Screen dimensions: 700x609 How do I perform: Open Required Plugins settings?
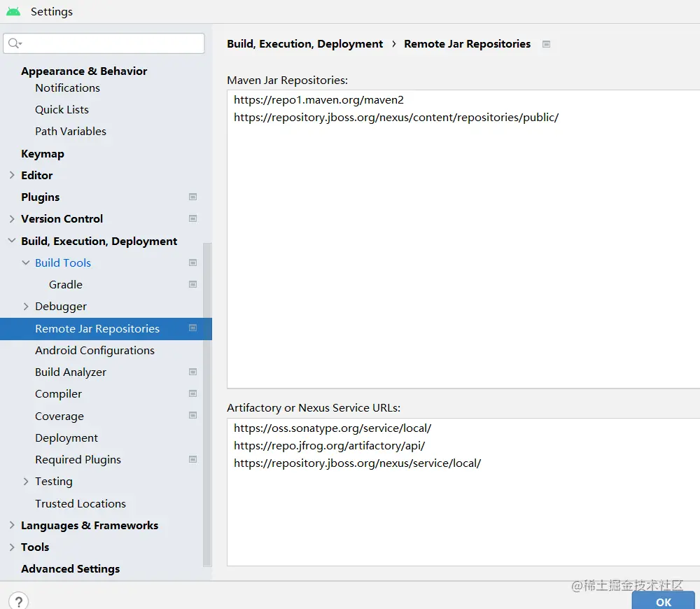(78, 459)
